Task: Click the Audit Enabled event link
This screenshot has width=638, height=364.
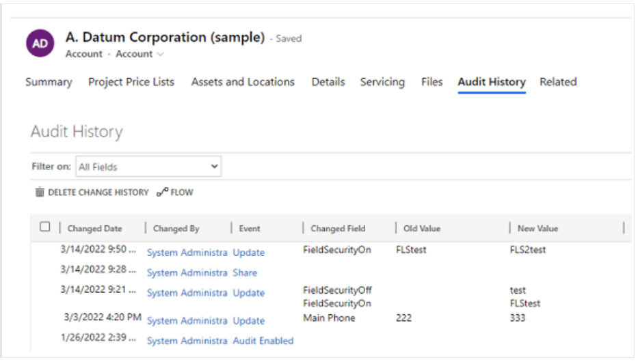Action: coord(263,341)
